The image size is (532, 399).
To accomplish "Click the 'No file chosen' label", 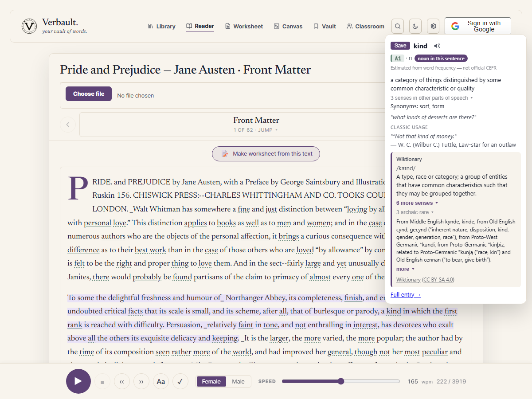I will (x=136, y=95).
